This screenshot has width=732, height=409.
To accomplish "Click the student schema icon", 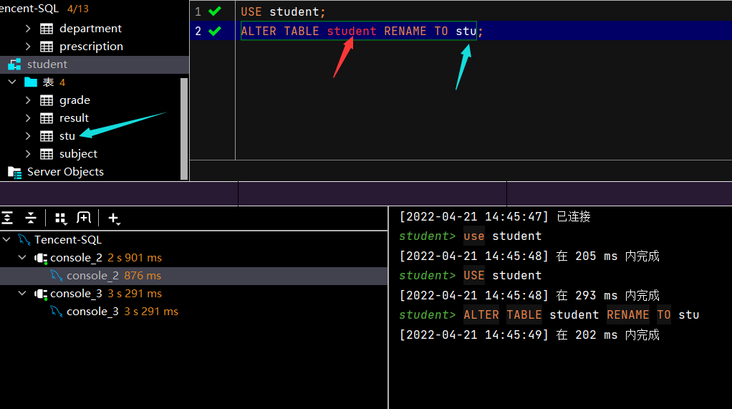I will tap(14, 64).
